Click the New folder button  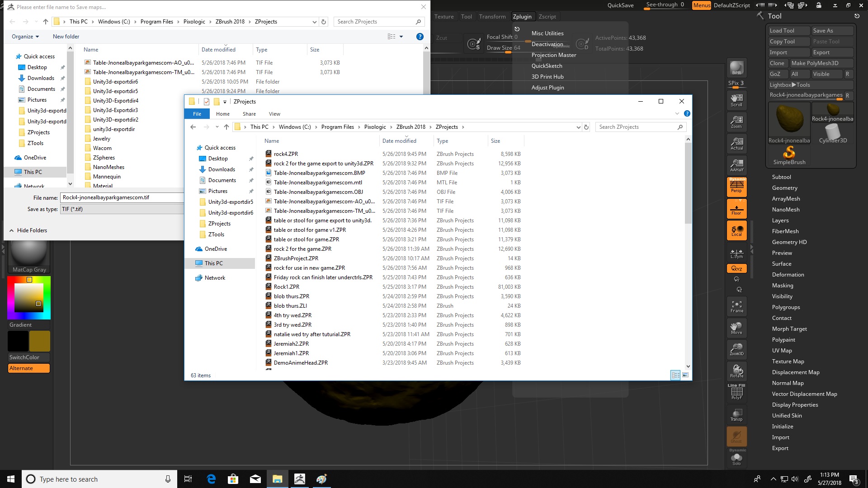66,37
